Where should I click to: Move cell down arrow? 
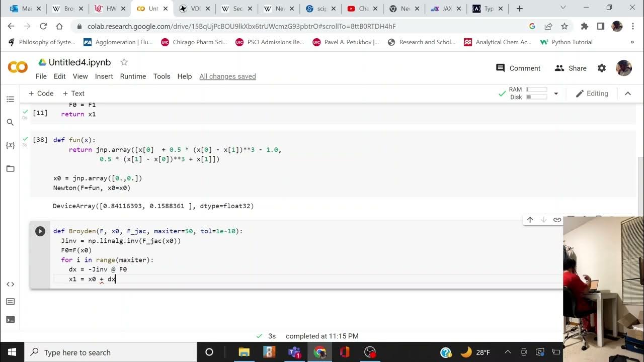point(543,220)
